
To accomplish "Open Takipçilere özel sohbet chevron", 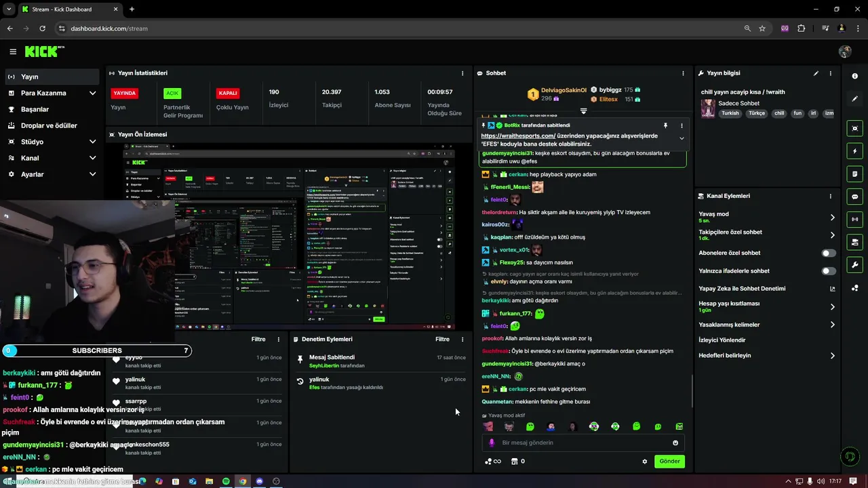I will pos(832,235).
